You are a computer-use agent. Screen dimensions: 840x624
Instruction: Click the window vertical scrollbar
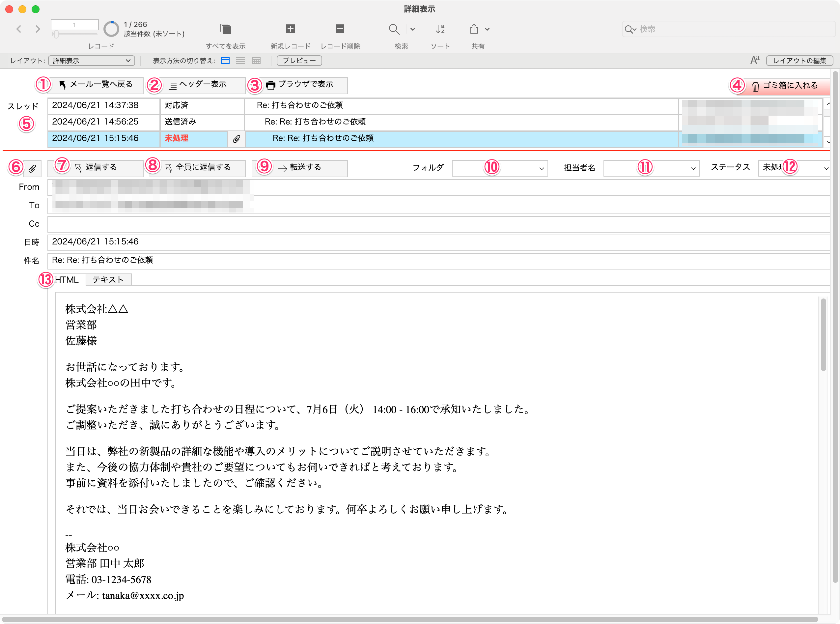tap(835, 327)
